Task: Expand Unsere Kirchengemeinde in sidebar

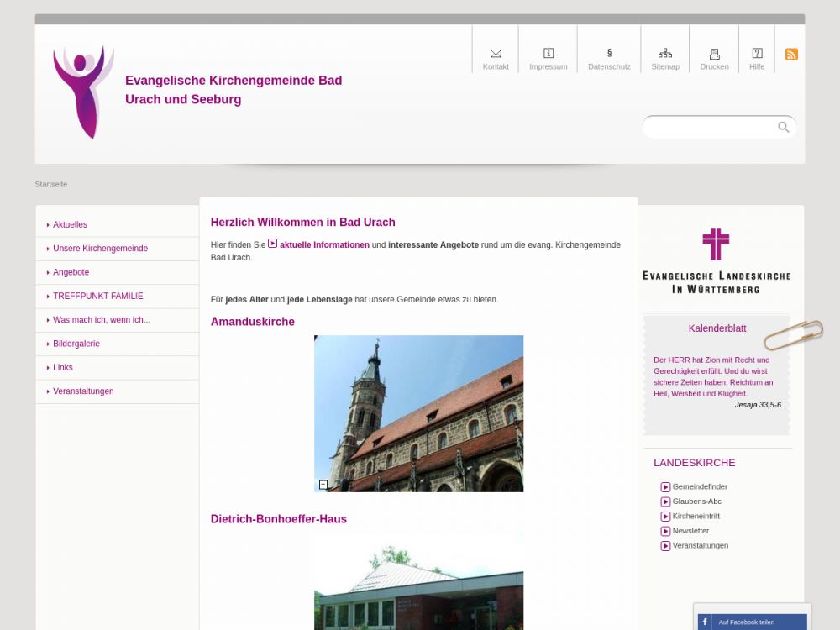Action: [100, 249]
